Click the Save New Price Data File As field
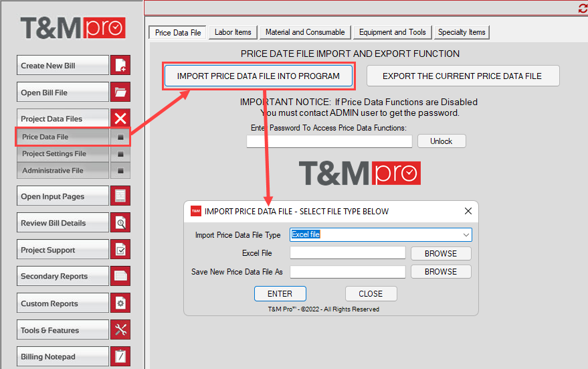 [348, 271]
